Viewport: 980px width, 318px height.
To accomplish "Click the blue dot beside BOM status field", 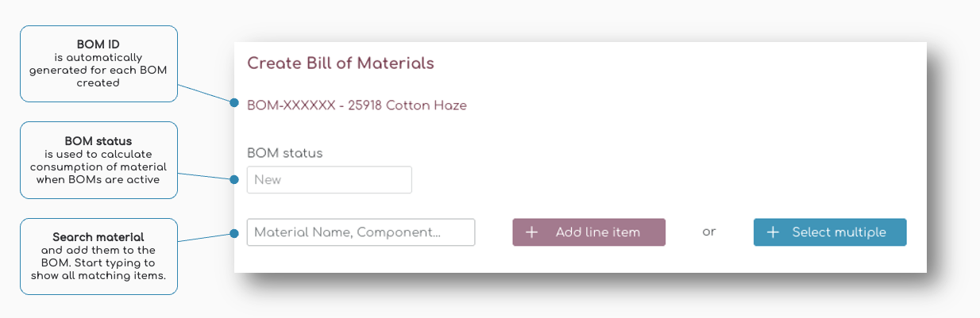I will click(234, 179).
